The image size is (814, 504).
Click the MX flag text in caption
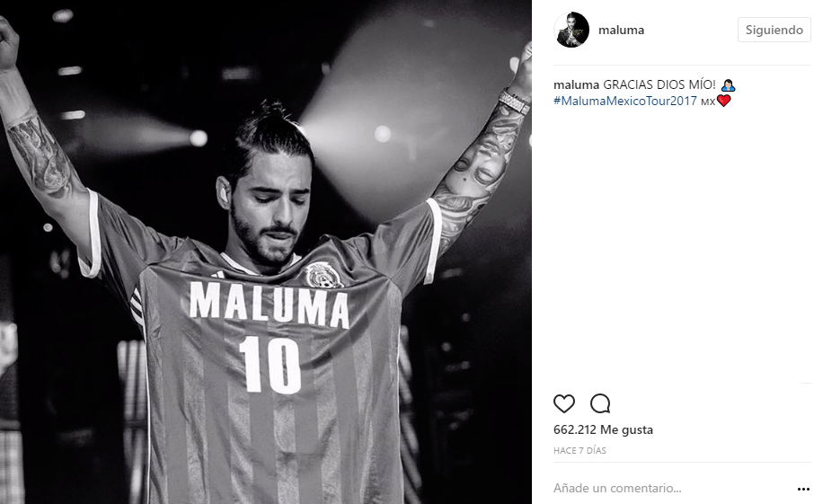(708, 102)
